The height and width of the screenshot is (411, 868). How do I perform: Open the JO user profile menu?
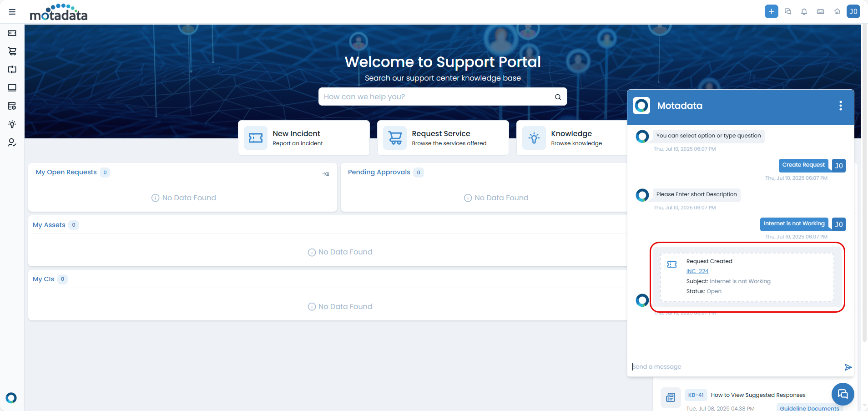[853, 11]
